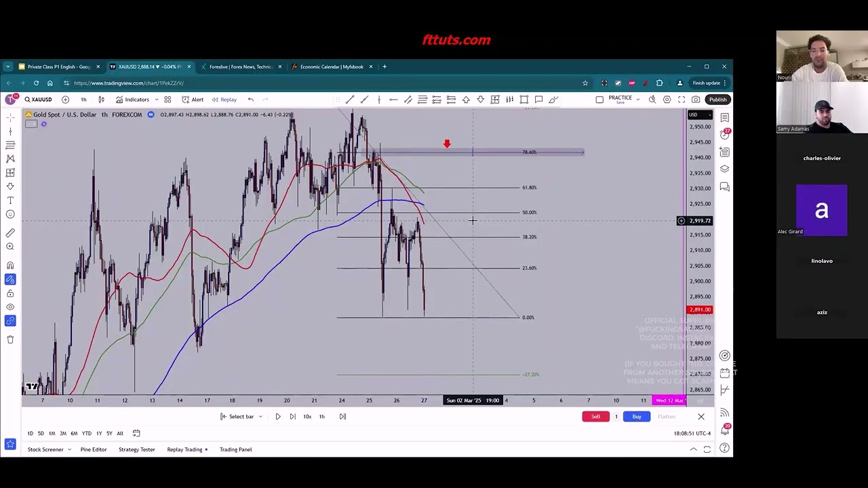Toggle the lock all drawings icon
The image size is (868, 488).
click(x=10, y=293)
